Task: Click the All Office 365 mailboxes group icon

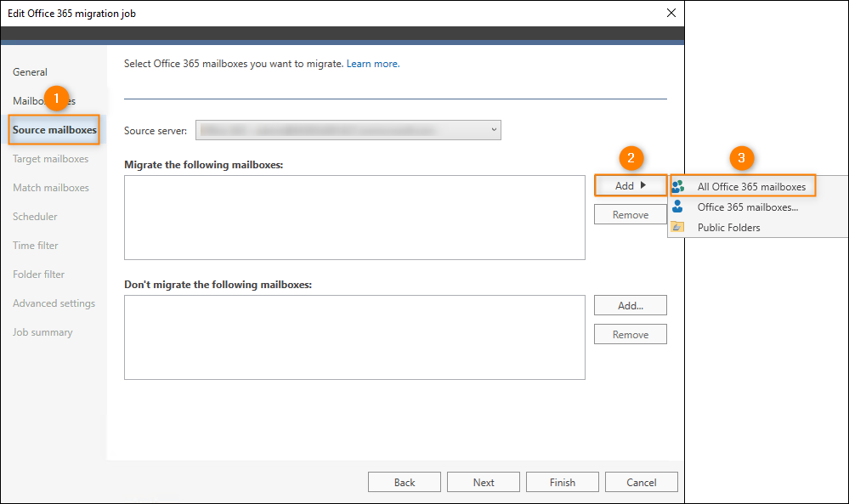Action: click(x=678, y=187)
